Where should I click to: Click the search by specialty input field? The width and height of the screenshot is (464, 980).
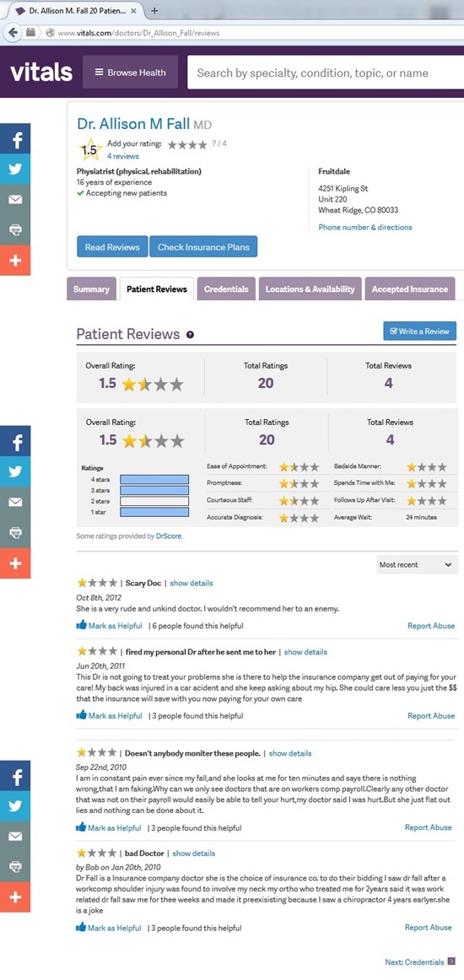(325, 73)
